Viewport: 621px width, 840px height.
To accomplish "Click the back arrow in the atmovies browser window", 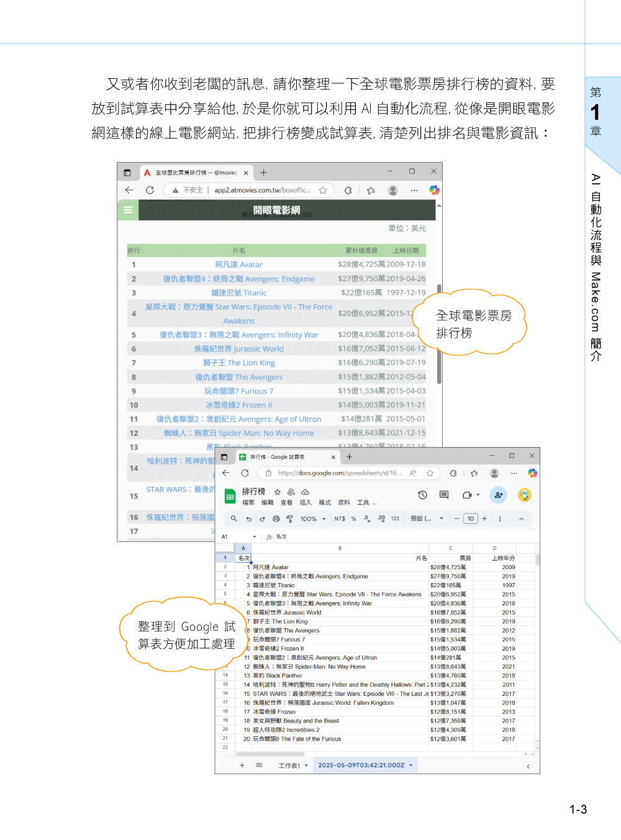I will click(x=129, y=190).
